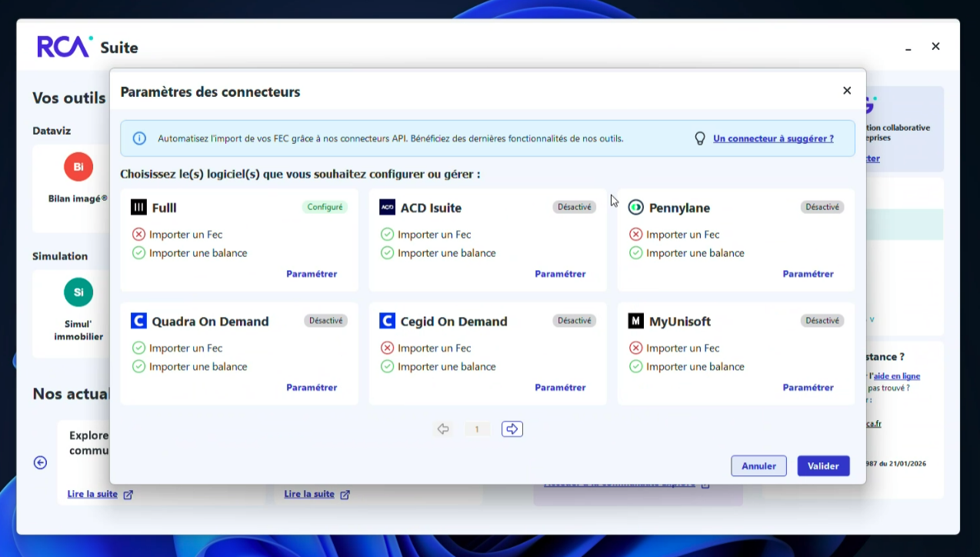The height and width of the screenshot is (557, 980).
Task: Click Importer une balance text under Cegid
Action: pyautogui.click(x=447, y=367)
